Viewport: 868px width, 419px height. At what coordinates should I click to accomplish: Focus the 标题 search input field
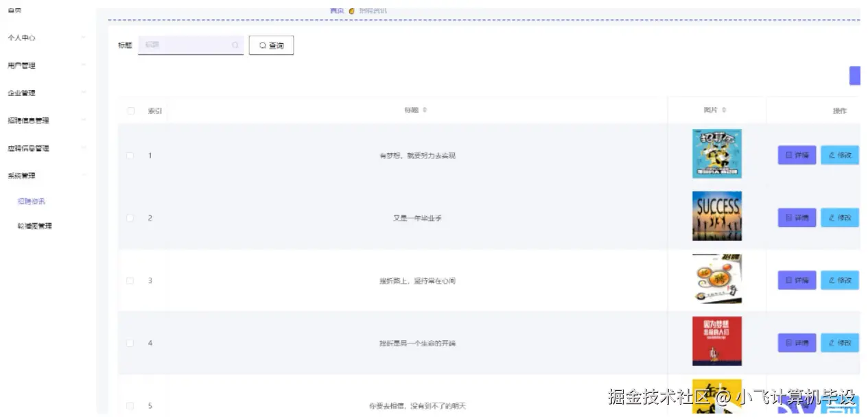click(x=191, y=45)
